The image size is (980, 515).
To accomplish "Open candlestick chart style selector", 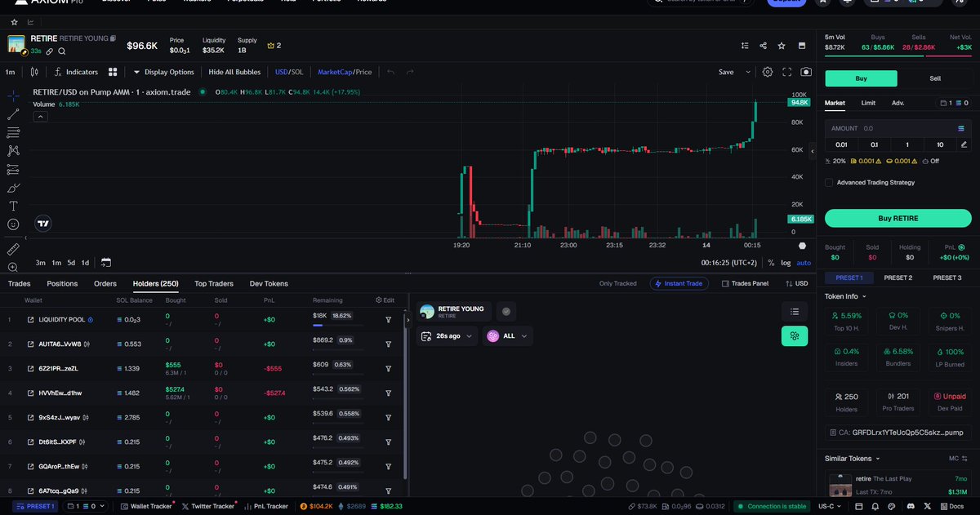I will [34, 72].
